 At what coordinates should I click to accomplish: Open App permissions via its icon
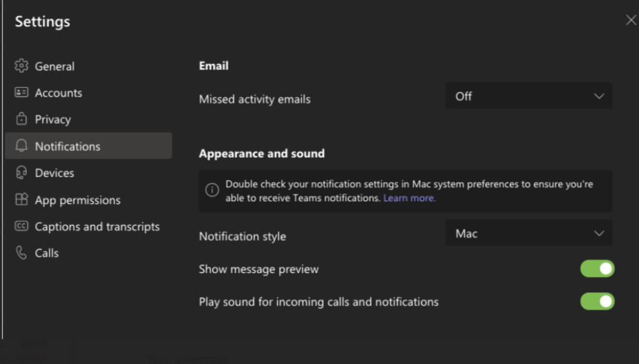[x=22, y=199]
